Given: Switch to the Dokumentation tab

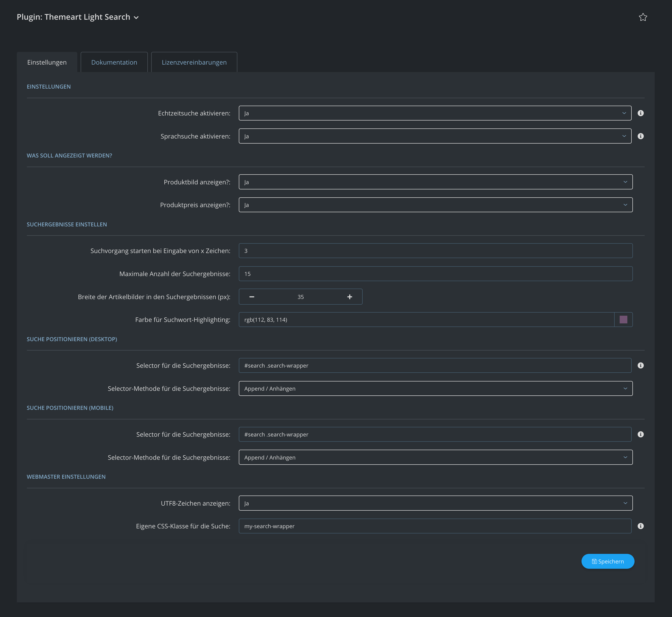Looking at the screenshot, I should pyautogui.click(x=114, y=62).
